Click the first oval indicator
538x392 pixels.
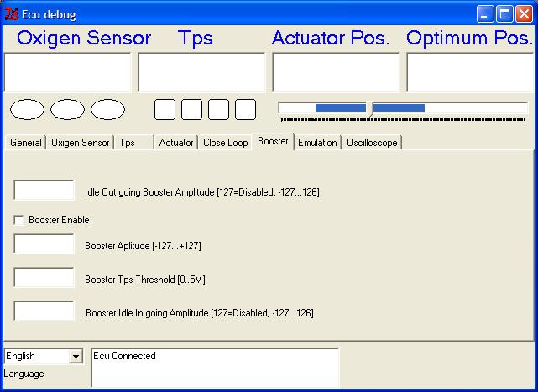[x=27, y=109]
